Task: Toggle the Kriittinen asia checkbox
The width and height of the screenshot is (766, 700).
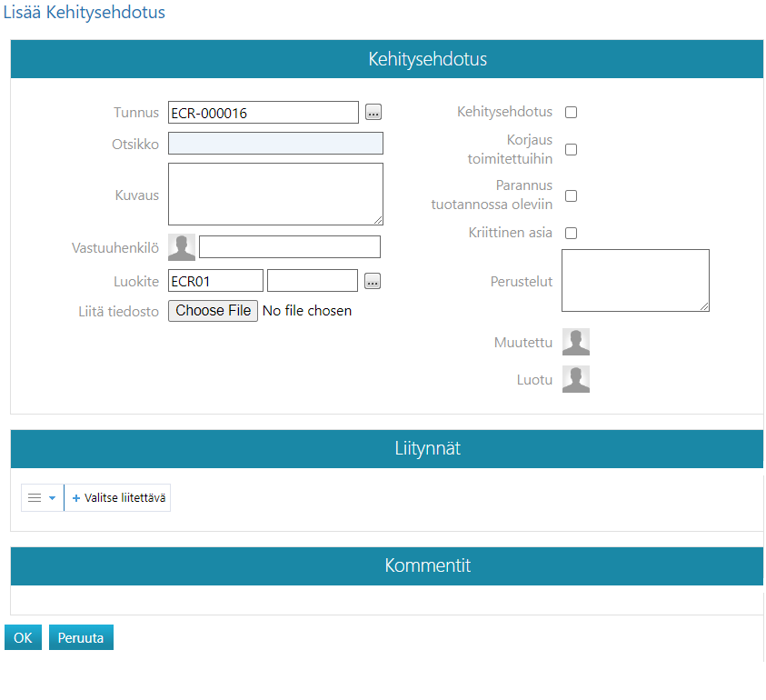Action: 572,233
